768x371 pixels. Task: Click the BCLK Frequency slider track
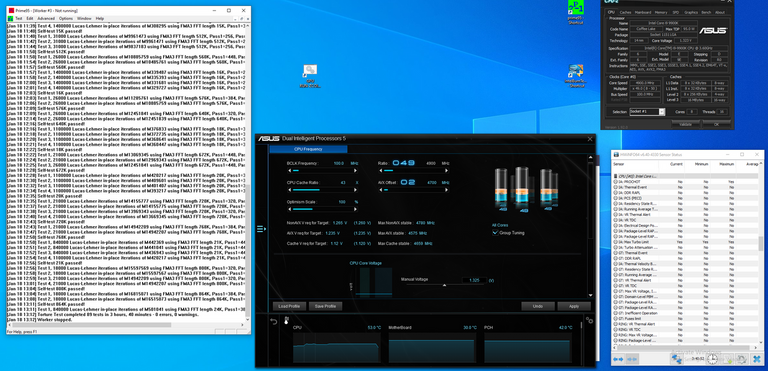tap(322, 171)
